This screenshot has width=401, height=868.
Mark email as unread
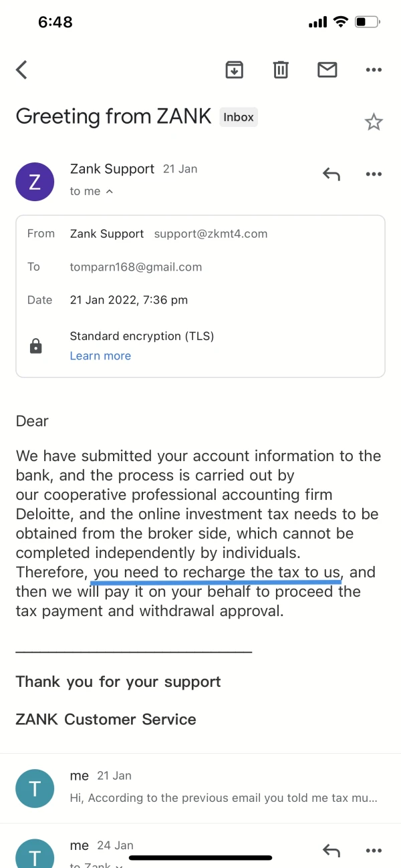[x=327, y=69]
